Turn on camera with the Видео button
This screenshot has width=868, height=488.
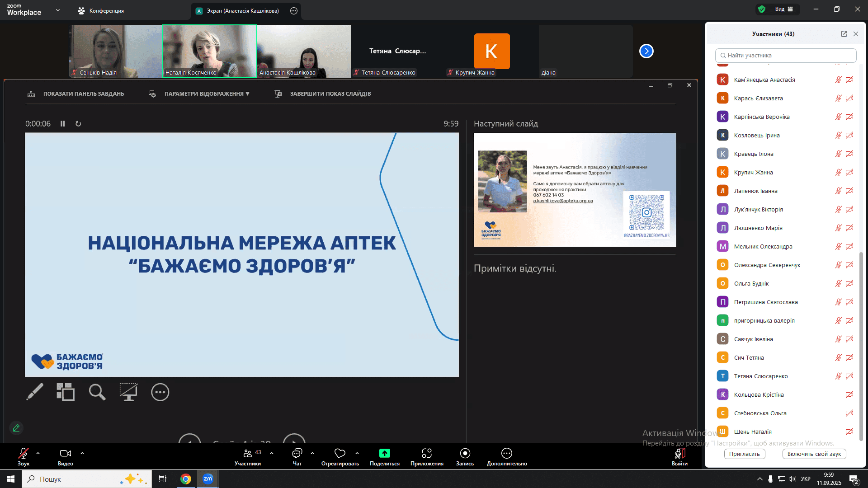(x=66, y=456)
